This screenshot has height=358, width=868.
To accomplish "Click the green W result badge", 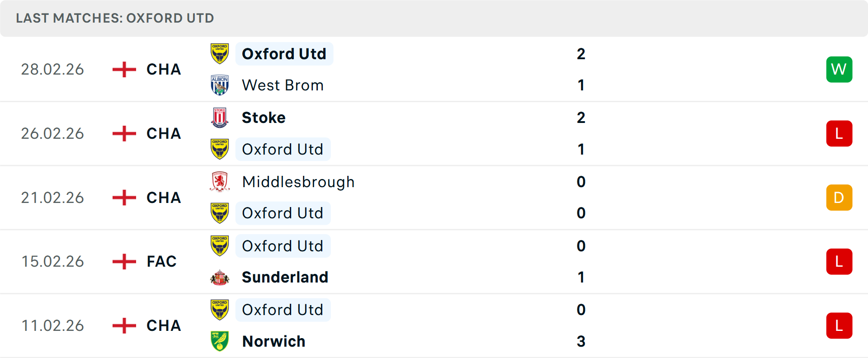I will pyautogui.click(x=839, y=69).
